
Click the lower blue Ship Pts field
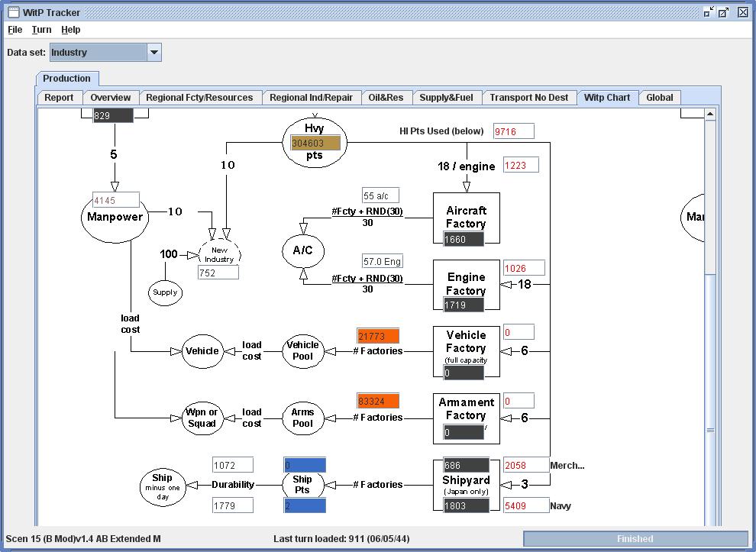click(x=305, y=505)
